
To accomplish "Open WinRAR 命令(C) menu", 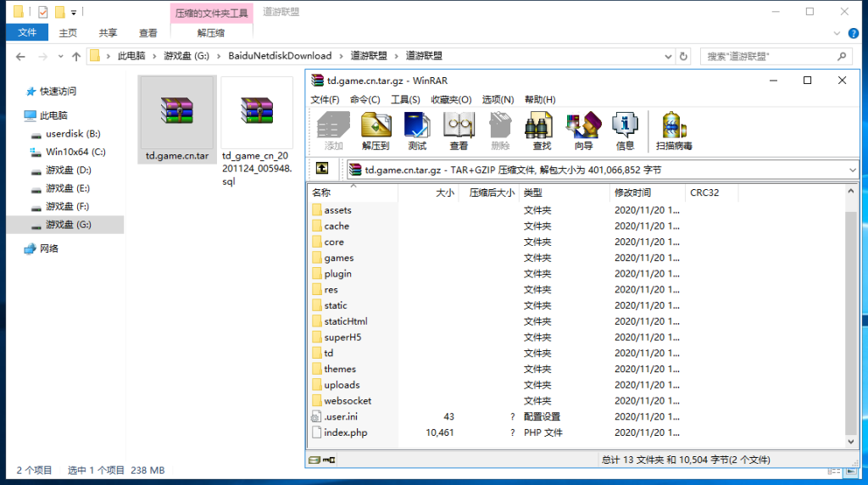I will coord(364,100).
